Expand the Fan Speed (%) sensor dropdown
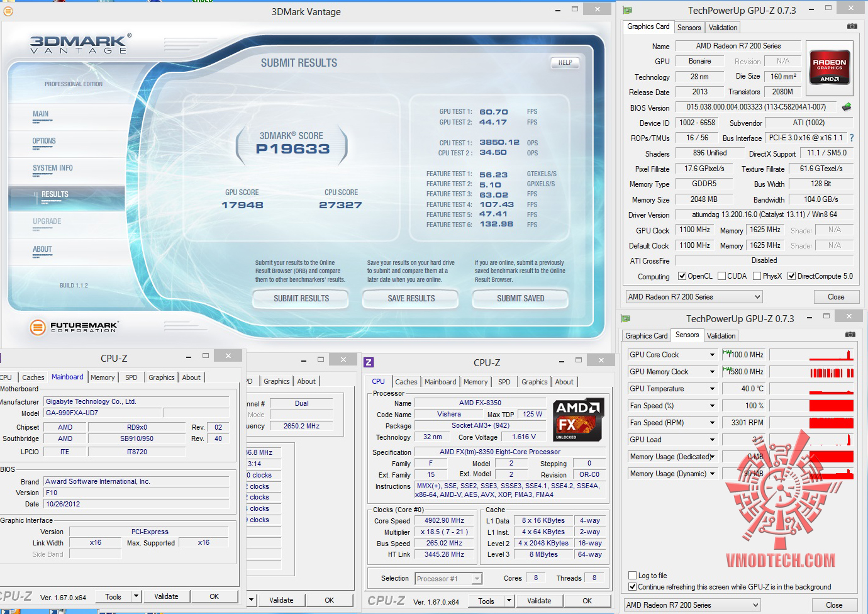The height and width of the screenshot is (614, 868). [x=712, y=406]
